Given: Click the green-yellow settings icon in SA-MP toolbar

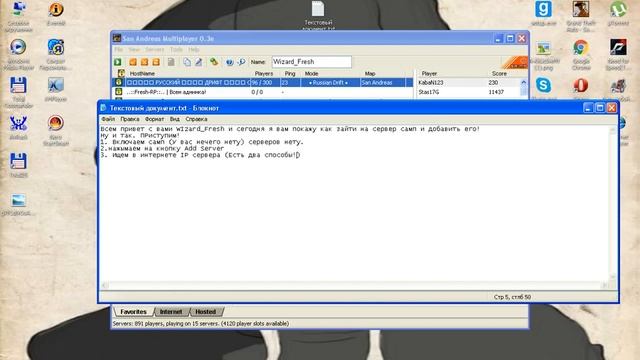Looking at the screenshot, I should (x=214, y=62).
